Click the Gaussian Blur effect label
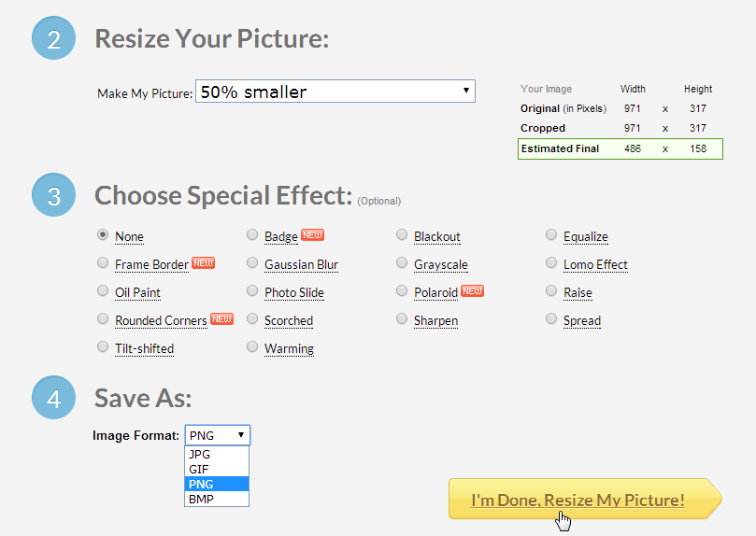The width and height of the screenshot is (756, 536). tap(301, 264)
